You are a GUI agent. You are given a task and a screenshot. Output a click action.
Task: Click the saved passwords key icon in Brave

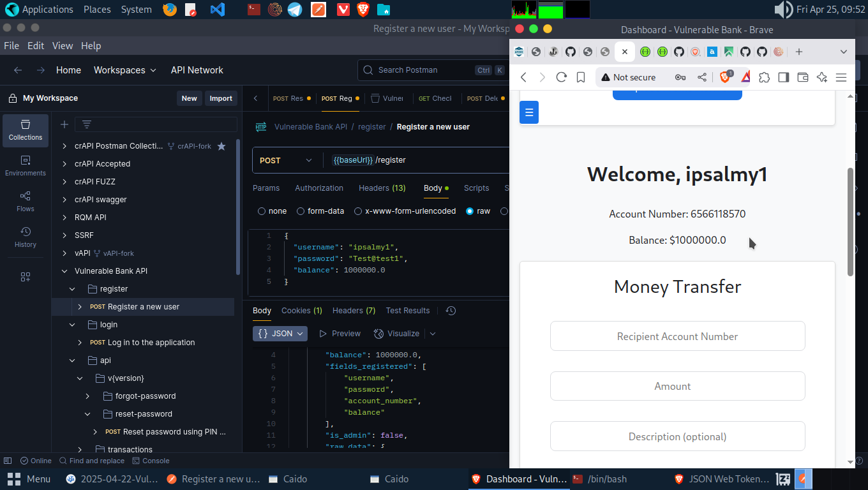pos(680,77)
